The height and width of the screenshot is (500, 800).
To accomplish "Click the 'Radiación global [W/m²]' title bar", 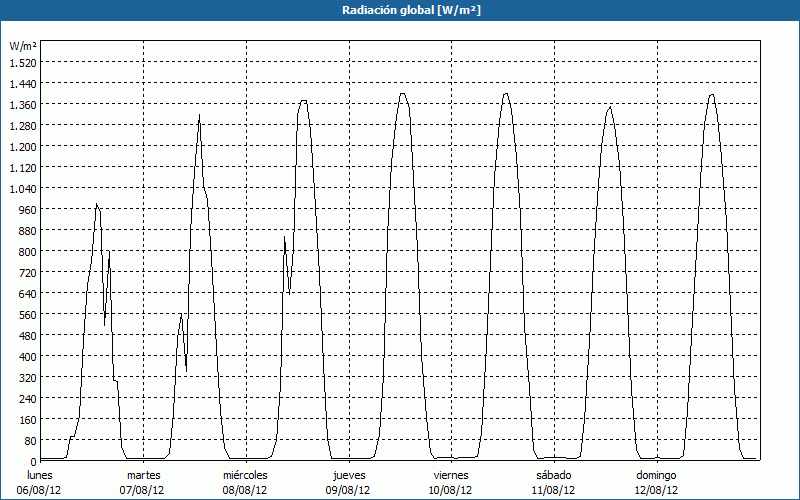I will (x=400, y=10).
